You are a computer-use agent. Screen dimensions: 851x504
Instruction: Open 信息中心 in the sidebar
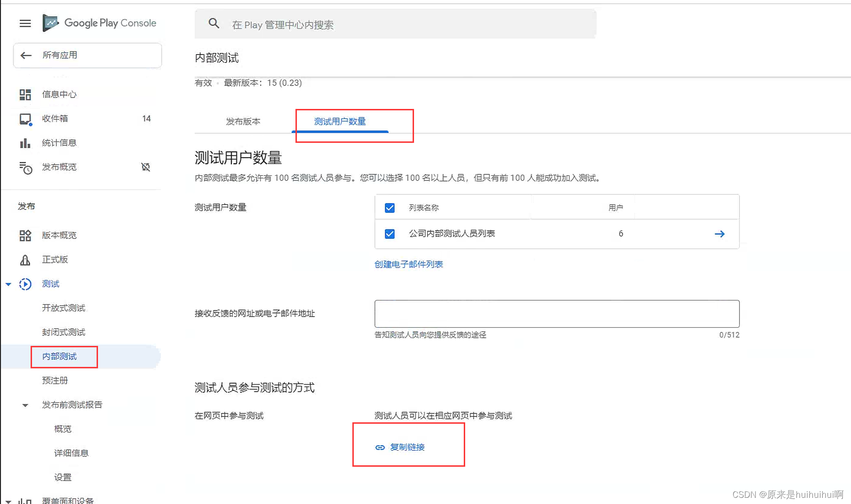(x=59, y=95)
